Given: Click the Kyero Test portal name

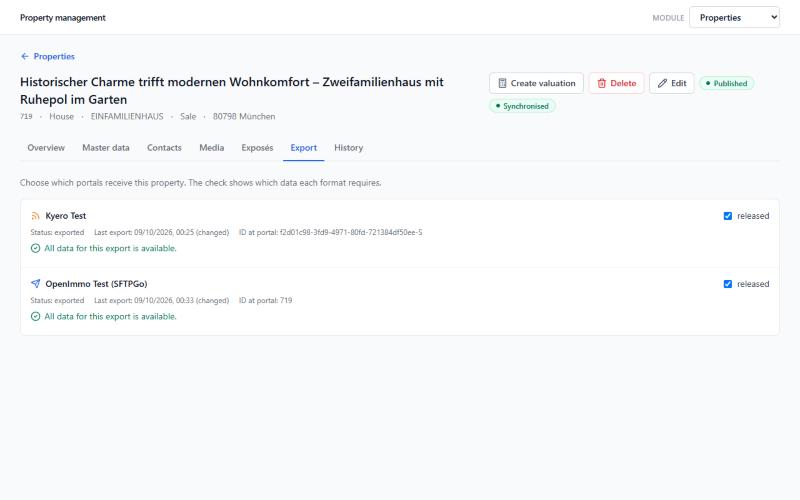Looking at the screenshot, I should pos(66,216).
